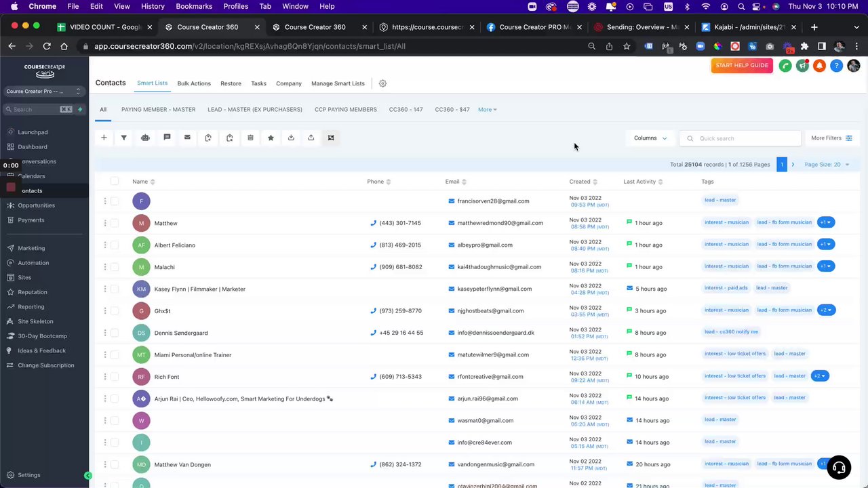The height and width of the screenshot is (488, 868).
Task: Click the orange notification bell icon
Action: pos(819,66)
